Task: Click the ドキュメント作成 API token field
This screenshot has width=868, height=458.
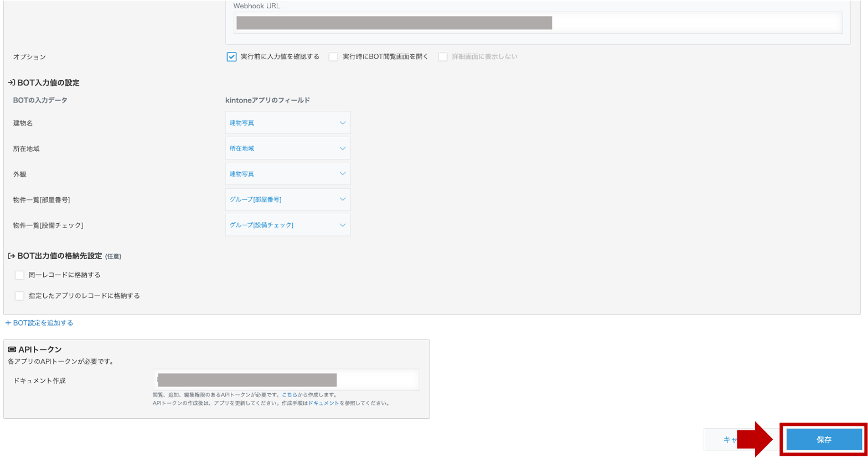Action: (x=286, y=380)
